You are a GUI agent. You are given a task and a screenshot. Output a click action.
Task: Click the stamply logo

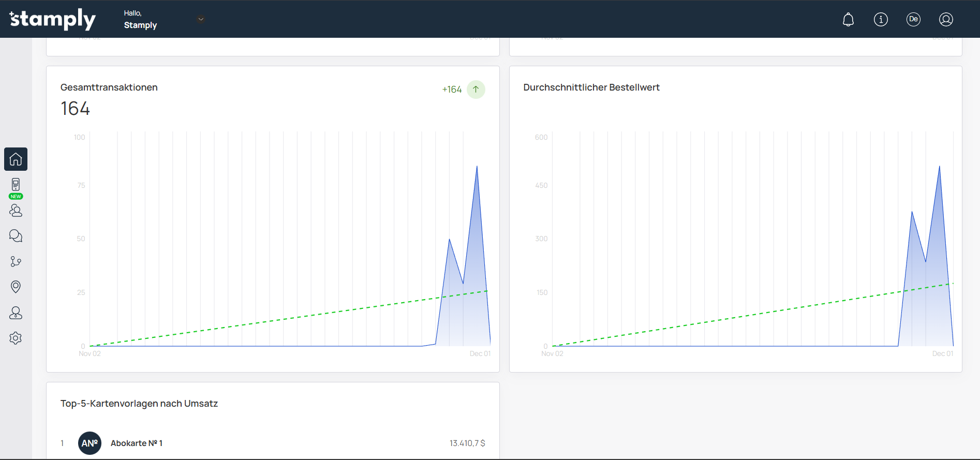tap(53, 19)
